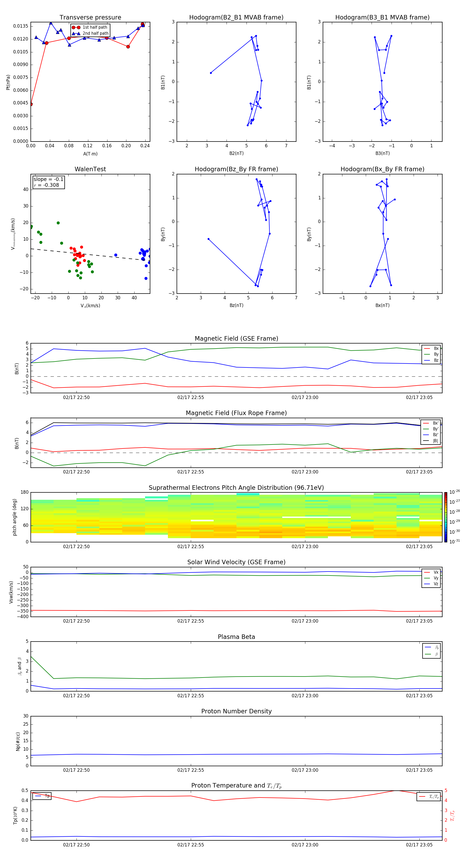473x868 pixels.
Task: Click the 'B2(nT)' x-axis label
Action: pos(236,153)
